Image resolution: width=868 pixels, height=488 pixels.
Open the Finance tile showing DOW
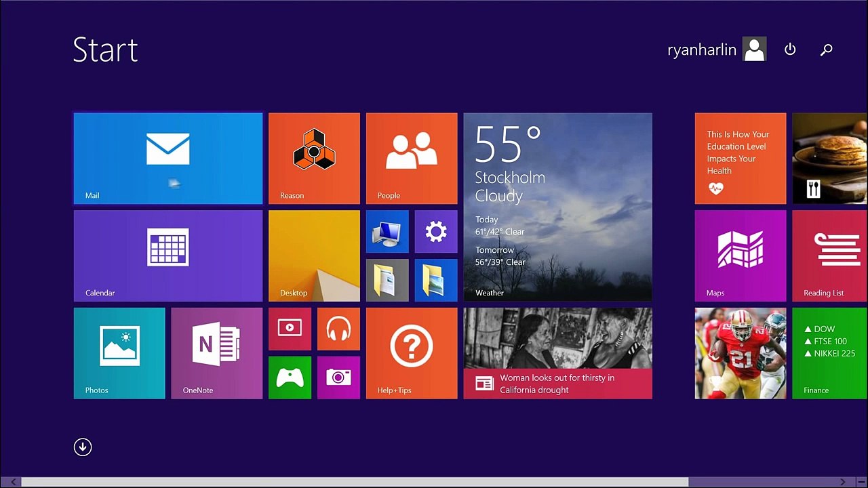830,353
